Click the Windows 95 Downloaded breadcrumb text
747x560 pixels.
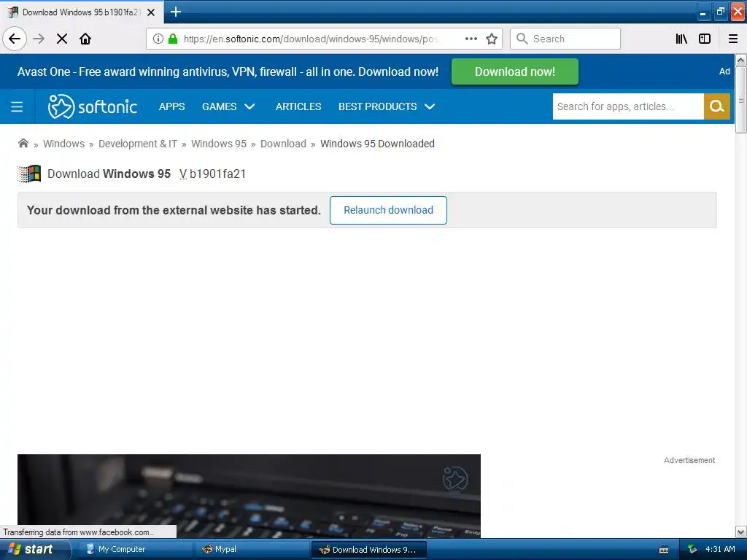377,144
